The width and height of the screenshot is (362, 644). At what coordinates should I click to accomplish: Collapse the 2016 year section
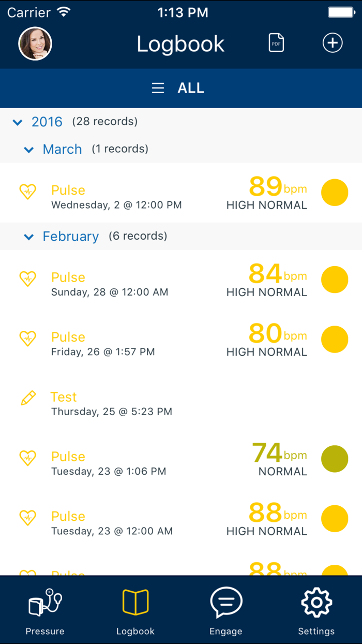(x=18, y=122)
